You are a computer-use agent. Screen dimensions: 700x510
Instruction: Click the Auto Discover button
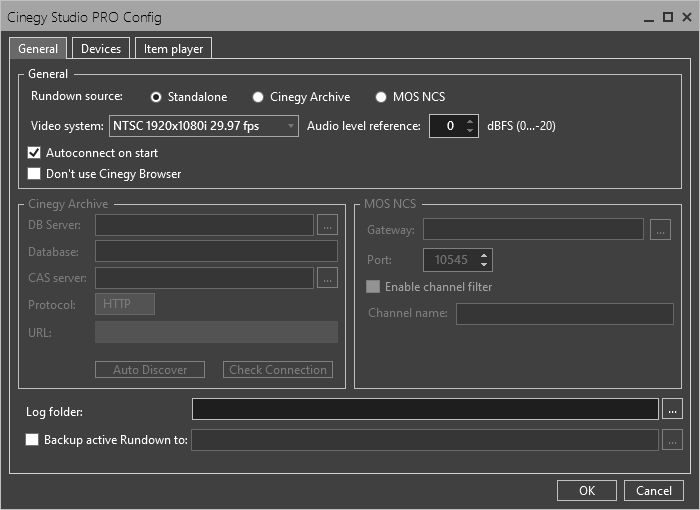point(150,370)
